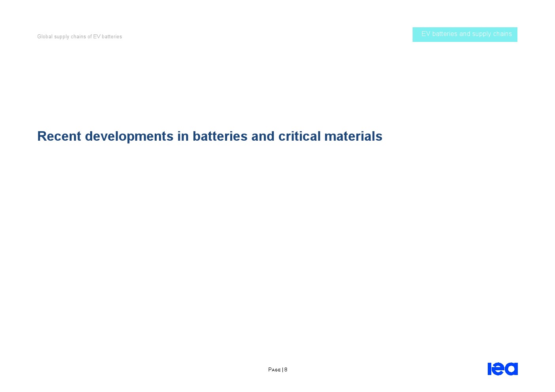Click the word 'batteries' in the blue heading
This screenshot has width=555, height=392.
pos(220,136)
